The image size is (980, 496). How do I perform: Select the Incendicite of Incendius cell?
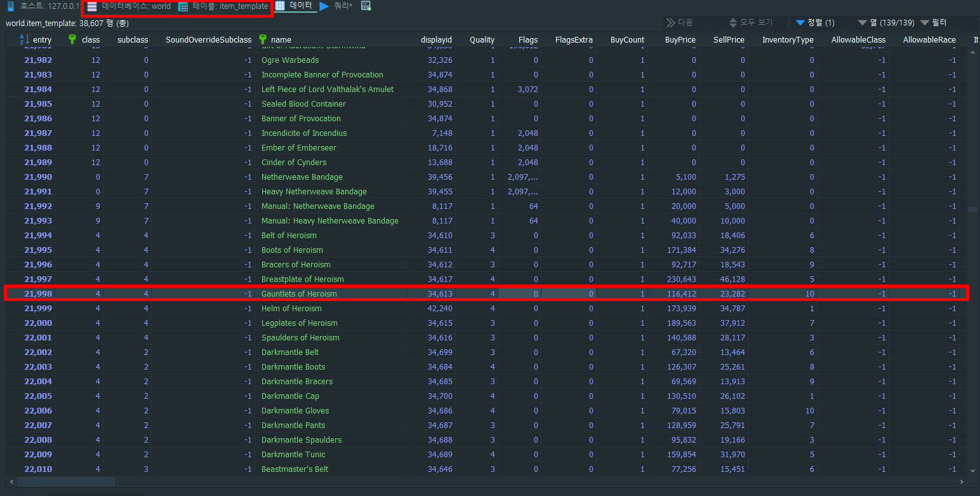pyautogui.click(x=304, y=133)
